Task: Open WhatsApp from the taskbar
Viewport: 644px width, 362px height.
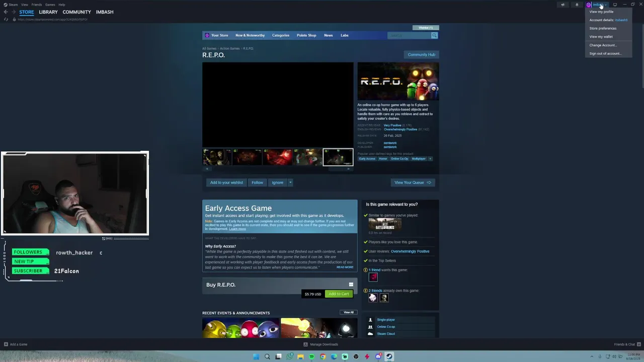Action: pos(289,356)
